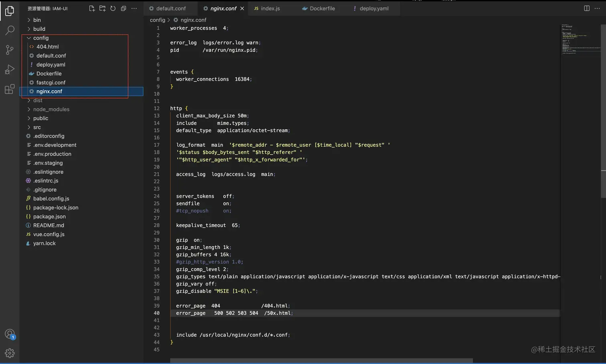The height and width of the screenshot is (364, 606).
Task: Click the error_page 404 line
Action: pos(233,306)
